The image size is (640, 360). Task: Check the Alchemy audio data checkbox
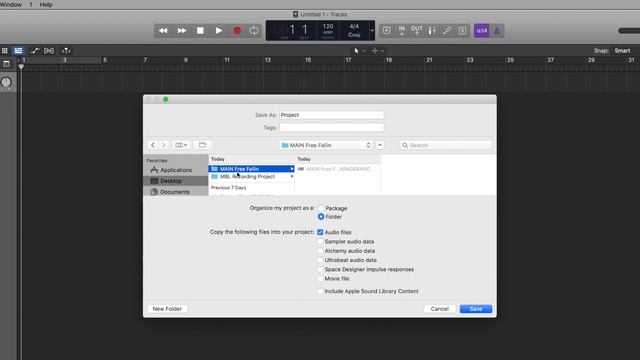(x=320, y=251)
